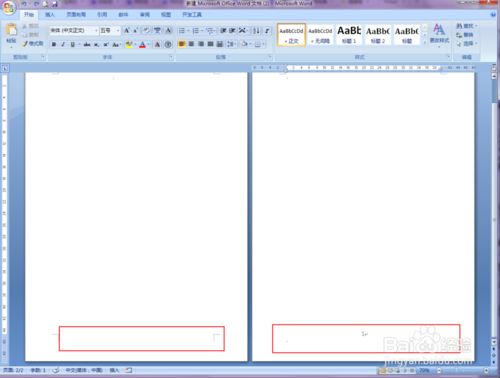Click the tab selector at ruler corner
This screenshot has width=500, height=378.
click(x=5, y=68)
